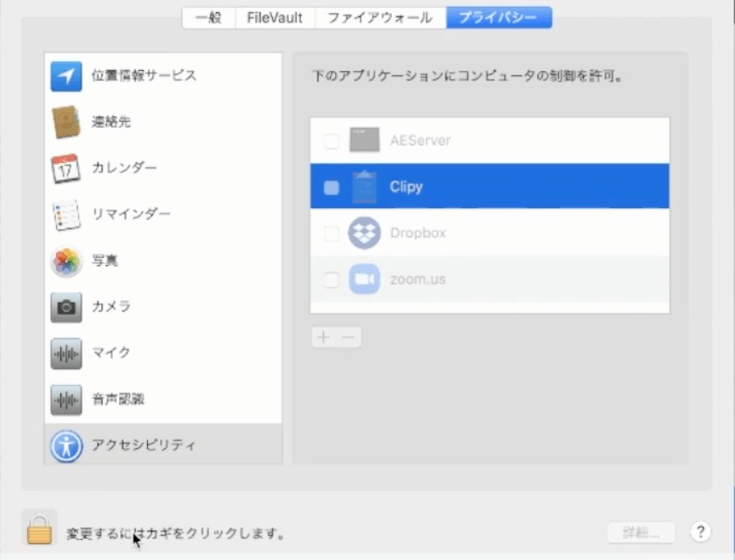Select マイク in the sidebar
The width and height of the screenshot is (735, 560).
point(163,353)
